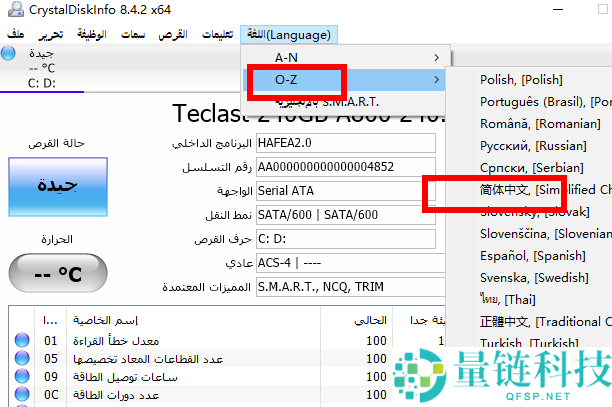This screenshot has width=612, height=407.
Task: Click the -- °C temperature button
Action: point(58,274)
